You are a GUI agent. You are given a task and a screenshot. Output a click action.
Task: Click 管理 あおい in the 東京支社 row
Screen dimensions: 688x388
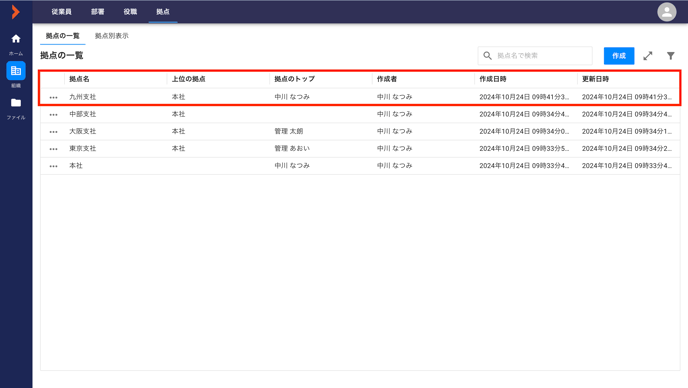click(292, 148)
